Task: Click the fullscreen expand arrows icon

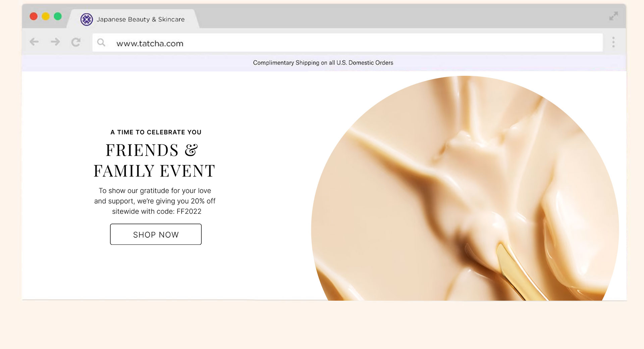Action: point(613,16)
